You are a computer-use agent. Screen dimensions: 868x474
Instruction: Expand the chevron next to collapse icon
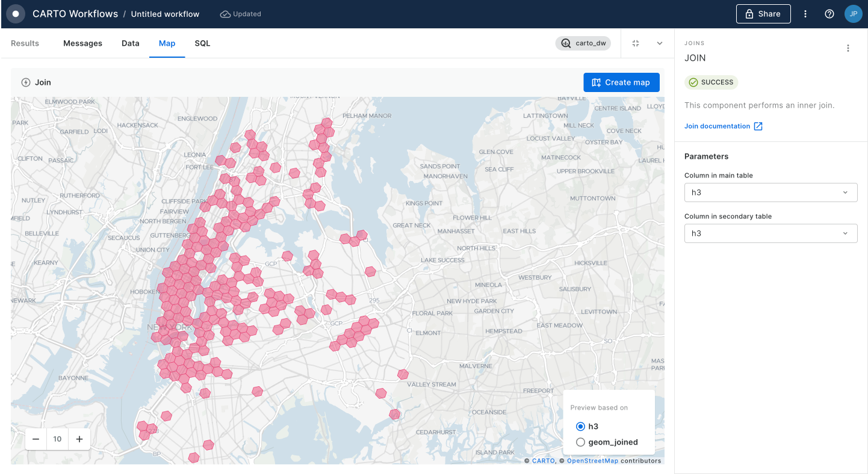click(x=660, y=43)
